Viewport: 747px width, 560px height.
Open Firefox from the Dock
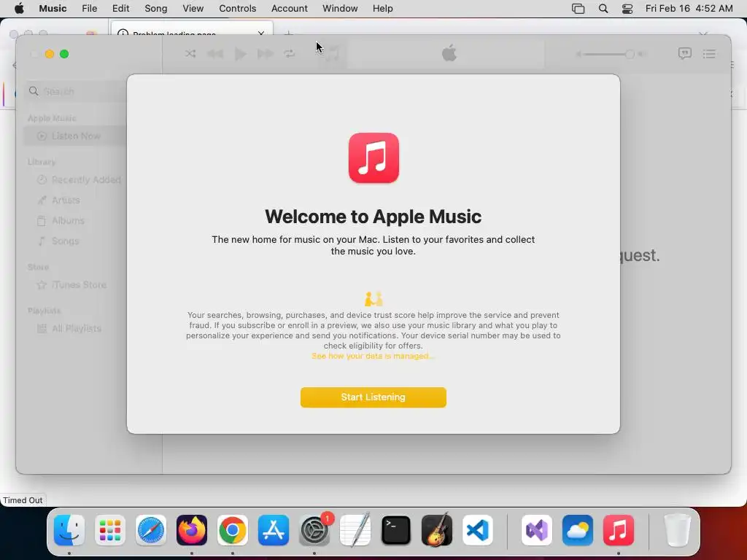coord(192,530)
